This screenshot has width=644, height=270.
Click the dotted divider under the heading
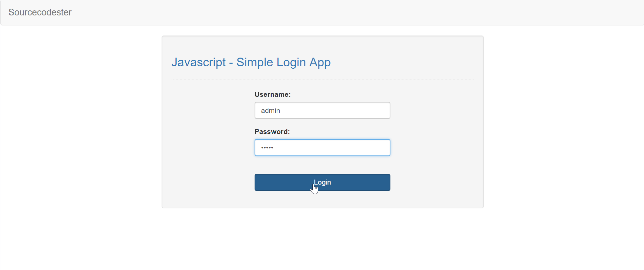323,79
